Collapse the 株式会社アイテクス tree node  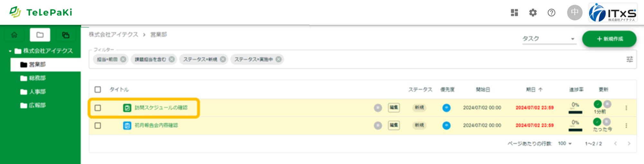point(10,51)
